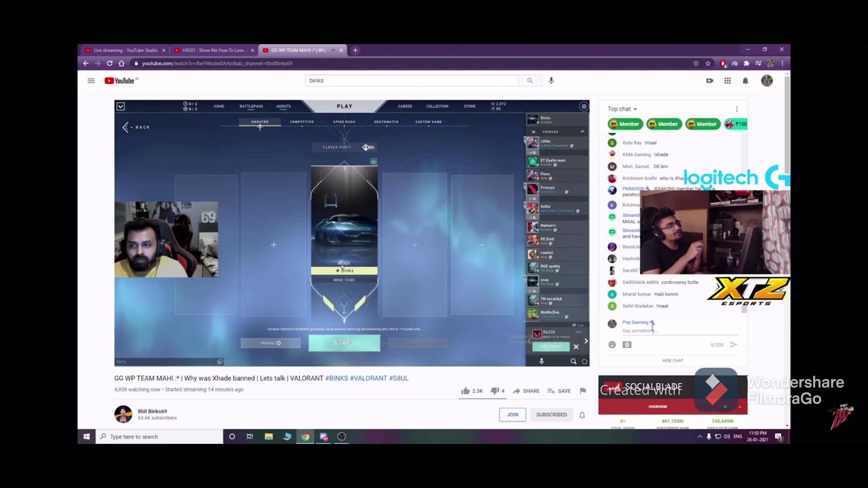Go back with the browser back arrow
The width and height of the screenshot is (868, 488).
(x=85, y=63)
